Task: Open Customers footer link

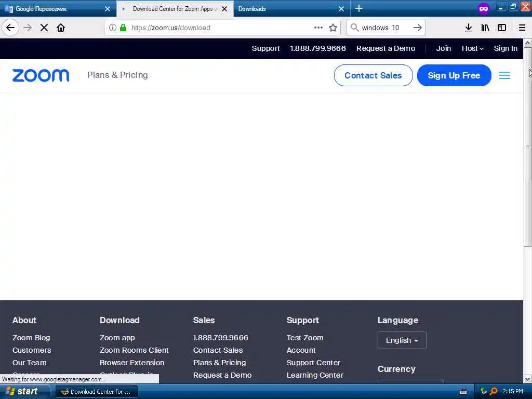Action: (x=32, y=350)
